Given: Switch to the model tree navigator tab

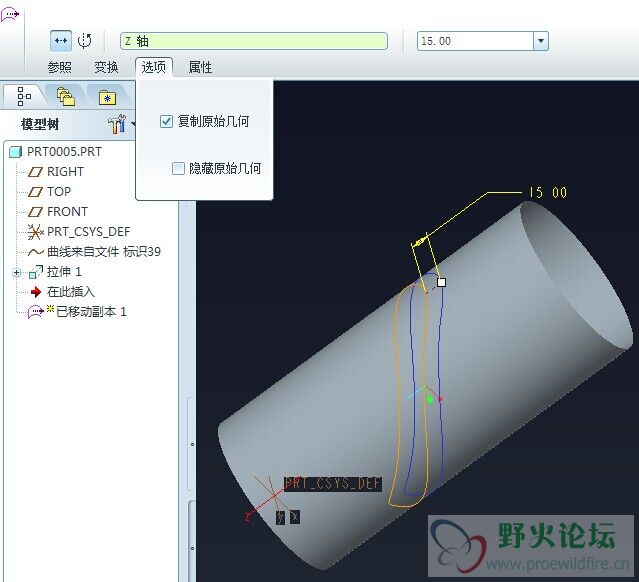Looking at the screenshot, I should click(x=24, y=96).
